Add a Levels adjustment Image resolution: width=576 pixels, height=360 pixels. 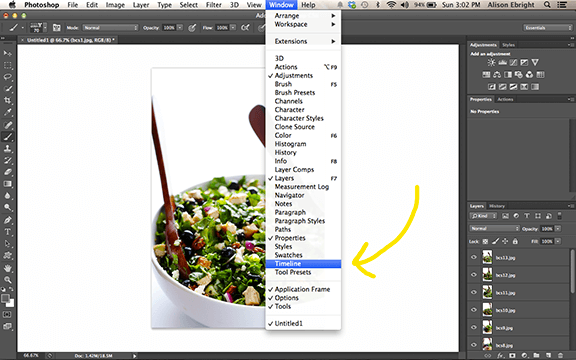pyautogui.click(x=502, y=62)
